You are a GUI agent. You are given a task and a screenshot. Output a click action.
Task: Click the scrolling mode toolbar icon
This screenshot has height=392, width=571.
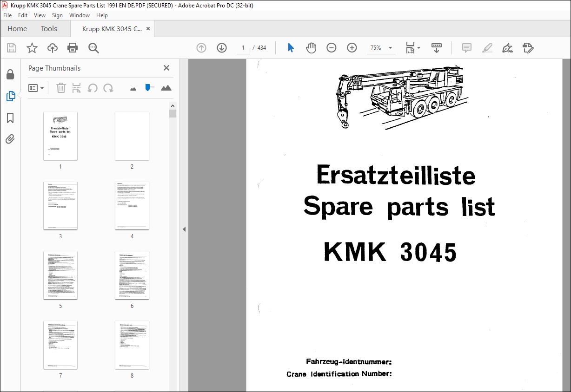pyautogui.click(x=437, y=48)
